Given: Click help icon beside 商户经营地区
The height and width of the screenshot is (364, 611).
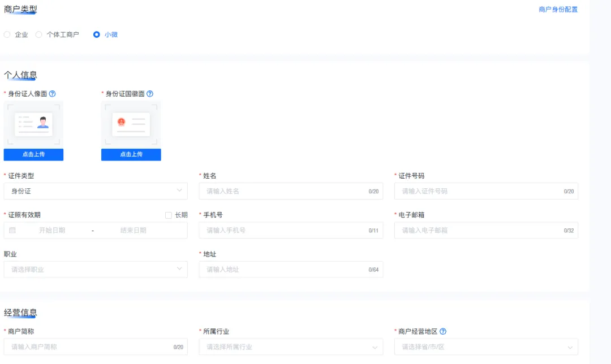Looking at the screenshot, I should coord(442,331).
